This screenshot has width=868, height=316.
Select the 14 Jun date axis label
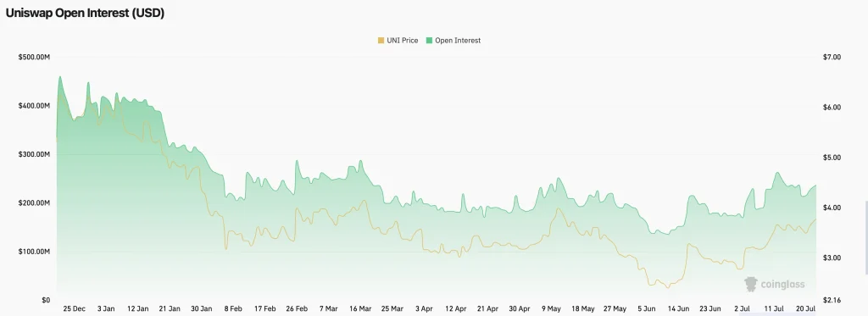coord(678,308)
